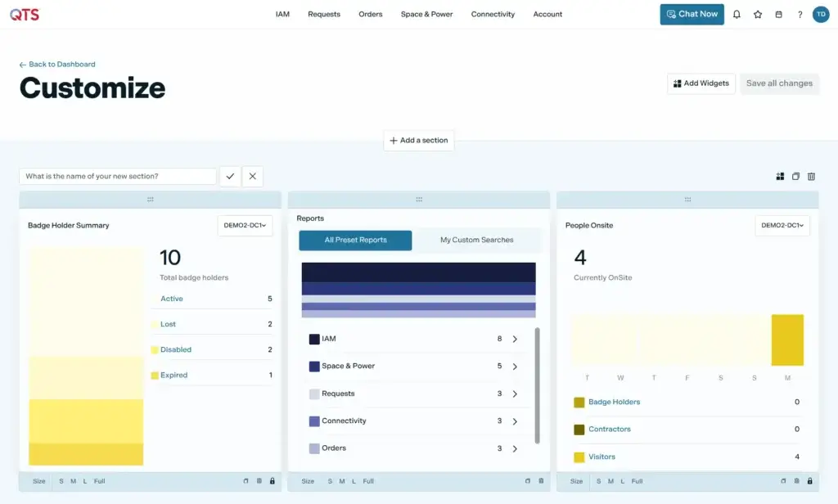Open the calendar icon in header
The width and height of the screenshot is (838, 504).
pos(778,15)
